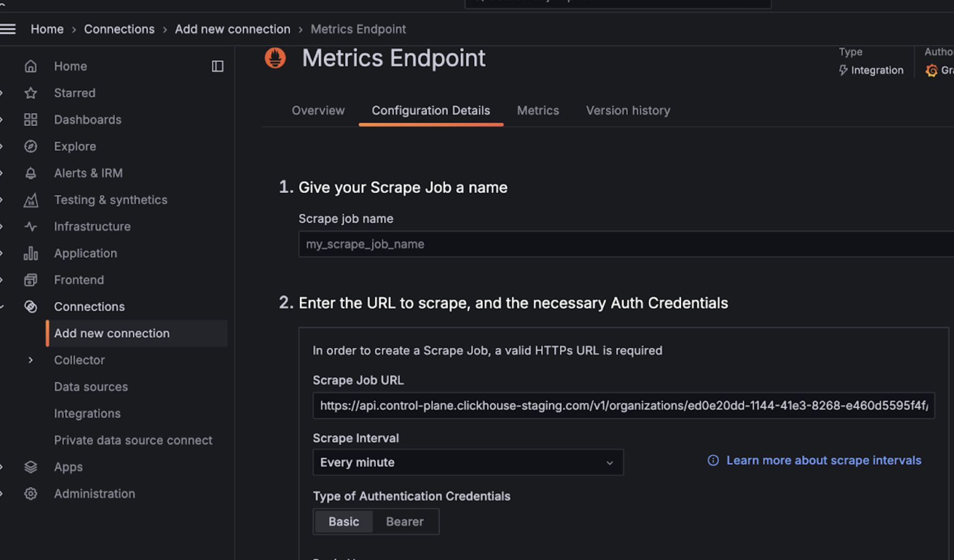This screenshot has width=954, height=560.
Task: Select the Starred star icon
Action: coord(30,92)
